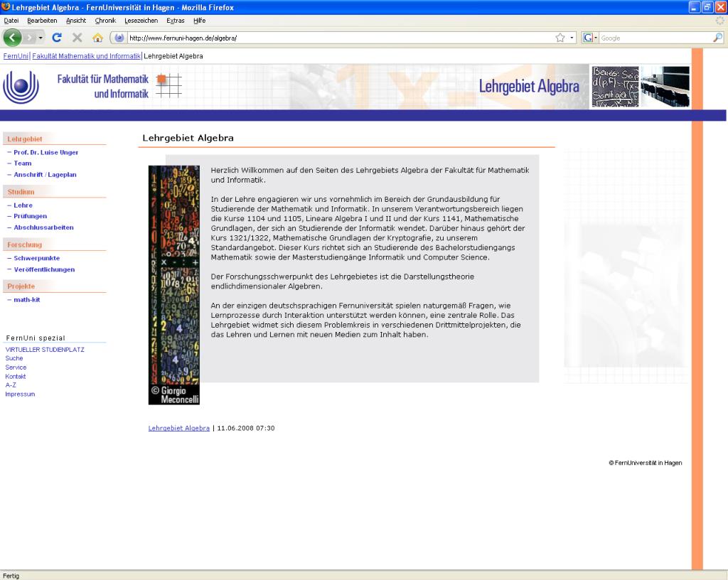728x580 pixels.
Task: Click the URL address field
Action: pos(341,38)
